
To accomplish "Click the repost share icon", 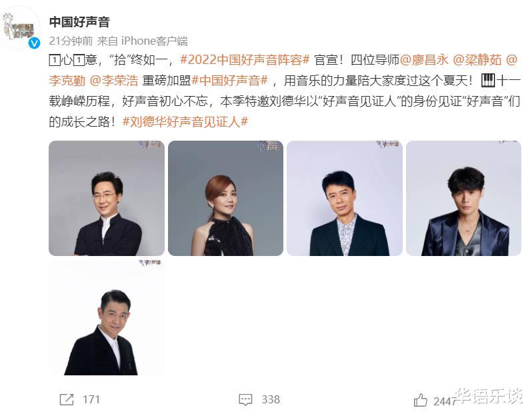I will (67, 399).
